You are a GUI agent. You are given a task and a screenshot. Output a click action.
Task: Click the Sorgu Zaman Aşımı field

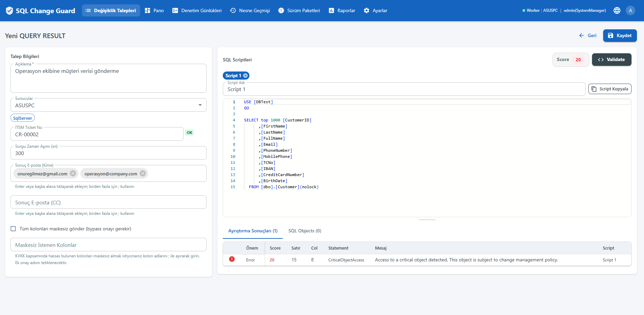pyautogui.click(x=108, y=153)
